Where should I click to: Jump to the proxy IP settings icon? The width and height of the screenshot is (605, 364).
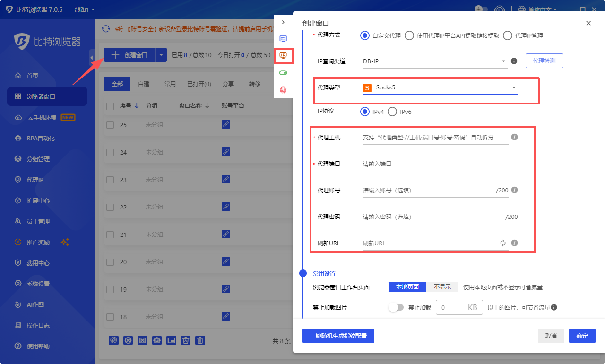pos(283,56)
